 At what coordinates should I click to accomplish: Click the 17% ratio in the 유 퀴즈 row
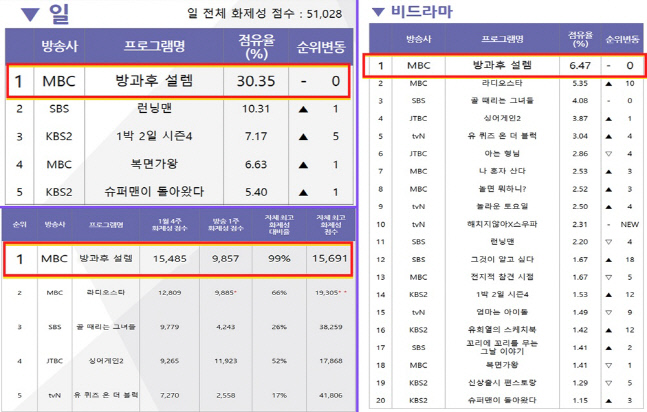(x=279, y=395)
